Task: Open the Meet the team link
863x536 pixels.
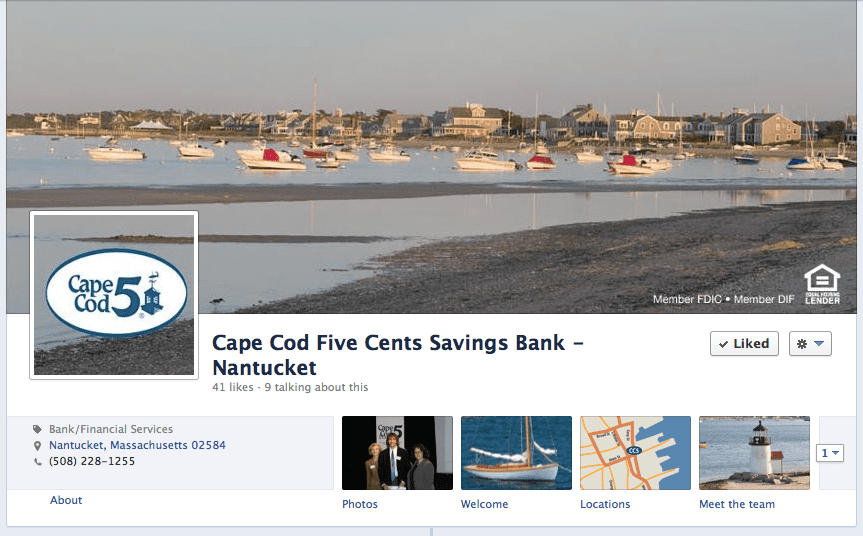Action: click(x=737, y=504)
